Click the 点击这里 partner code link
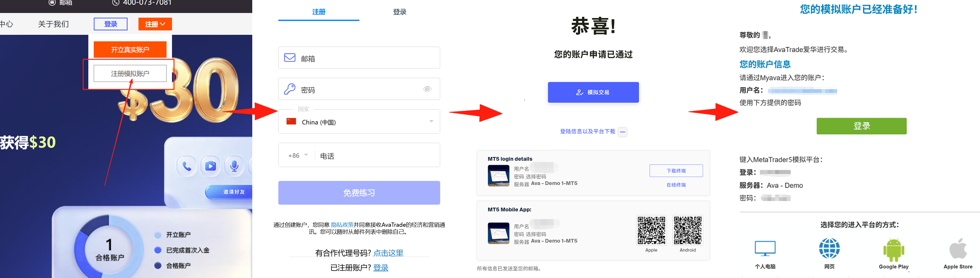This screenshot has height=278, width=980. tap(388, 253)
